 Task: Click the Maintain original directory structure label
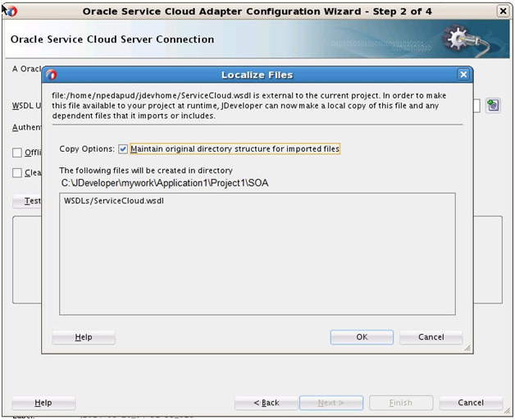(235, 148)
